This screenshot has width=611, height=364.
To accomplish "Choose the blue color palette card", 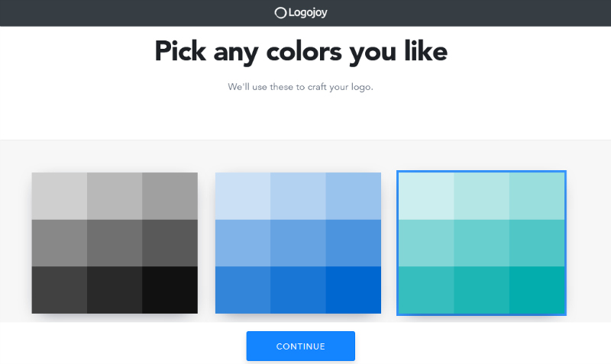I will coord(298,243).
